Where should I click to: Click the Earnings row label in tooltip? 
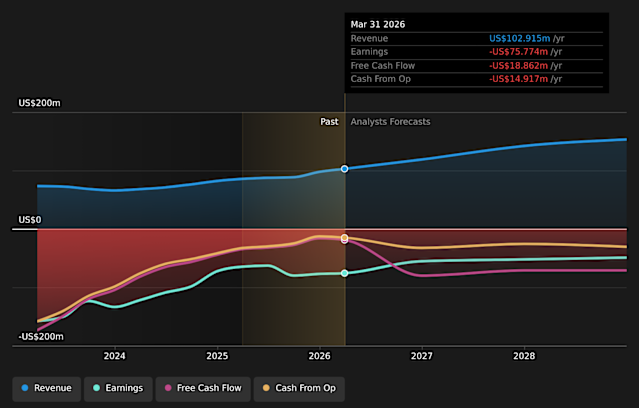click(369, 52)
